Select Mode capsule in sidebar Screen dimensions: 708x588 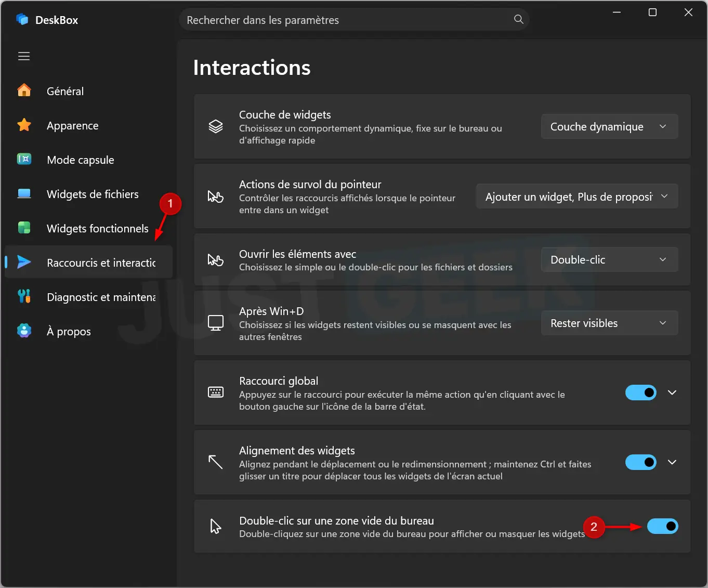[88, 160]
